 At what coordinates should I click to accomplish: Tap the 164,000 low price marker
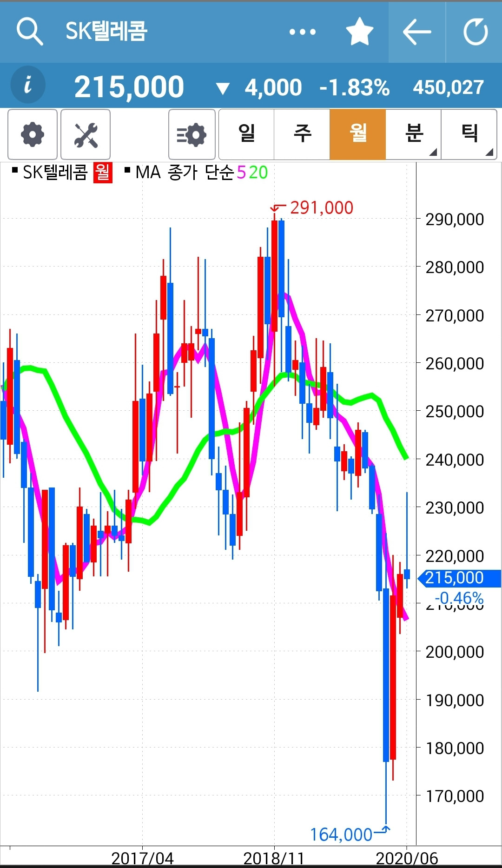point(341,835)
